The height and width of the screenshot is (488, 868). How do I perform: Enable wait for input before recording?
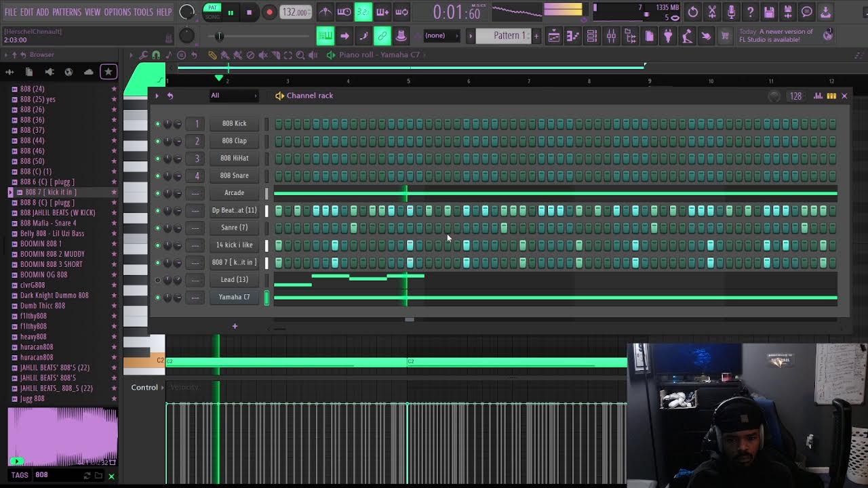pos(344,12)
